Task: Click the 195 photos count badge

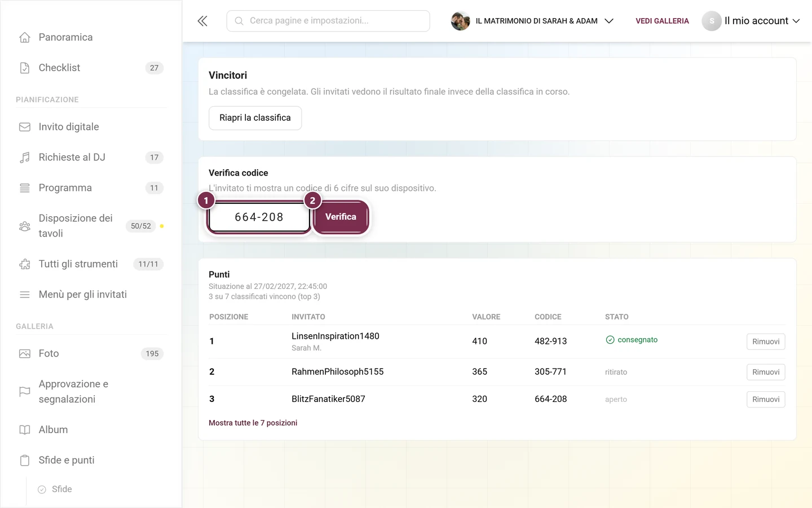Action: pos(152,354)
